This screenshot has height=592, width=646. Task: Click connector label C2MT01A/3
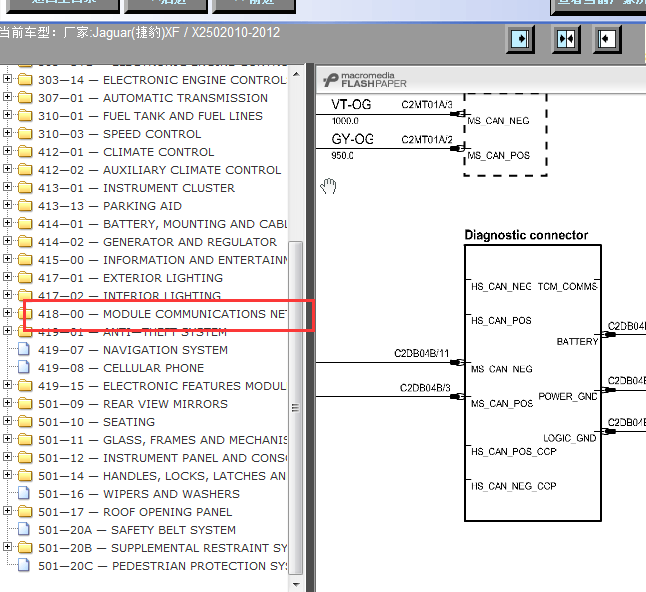[427, 104]
